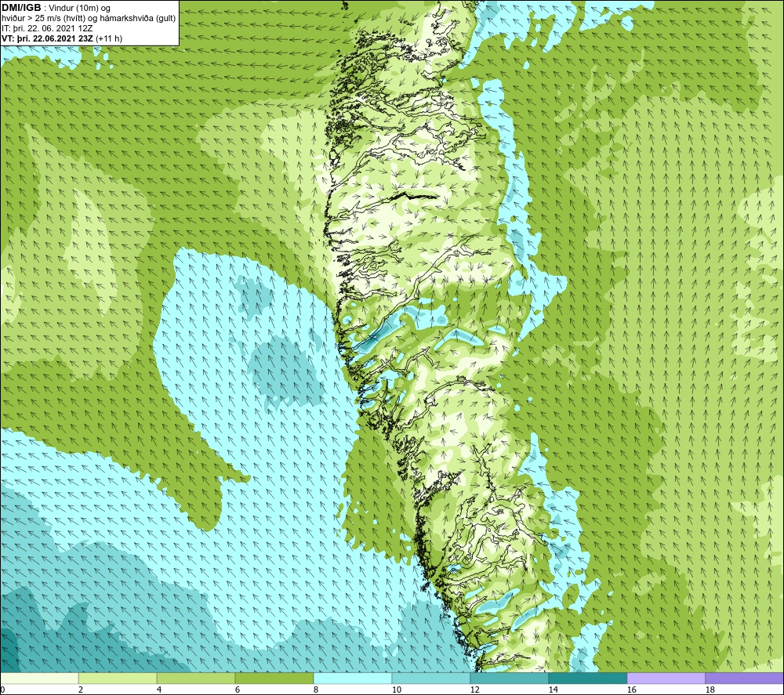Screen dimensions: 784x695
Task: Click the 8–10 m/s light cyan swatch
Action: [353, 678]
